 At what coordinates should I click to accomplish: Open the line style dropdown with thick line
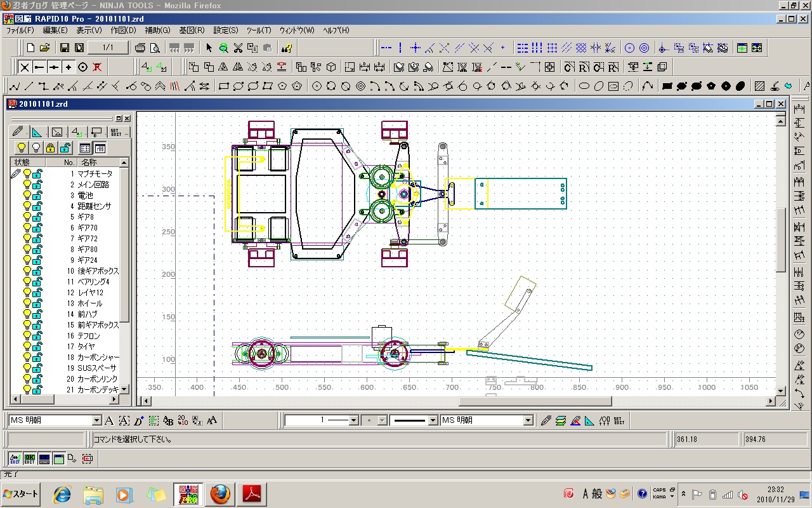coord(433,420)
